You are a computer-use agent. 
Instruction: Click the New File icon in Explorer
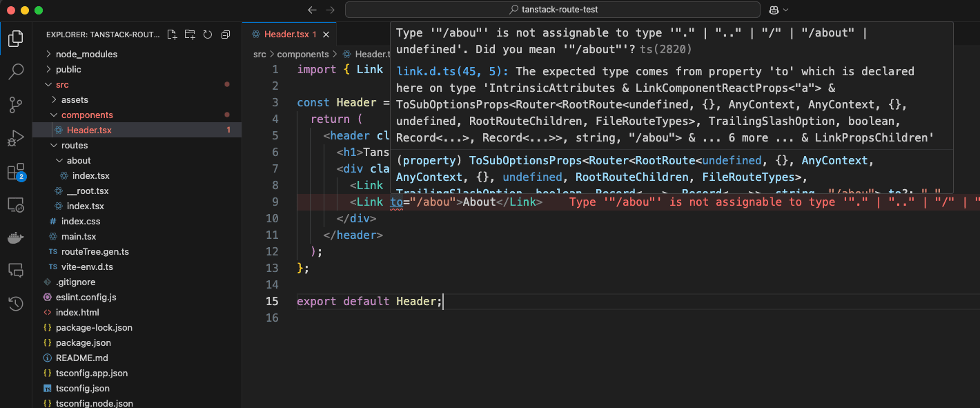coord(173,35)
